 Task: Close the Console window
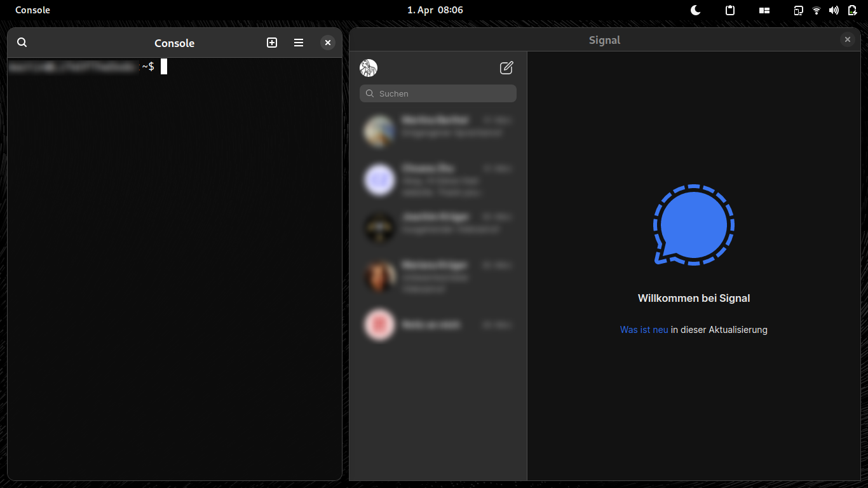coord(328,43)
